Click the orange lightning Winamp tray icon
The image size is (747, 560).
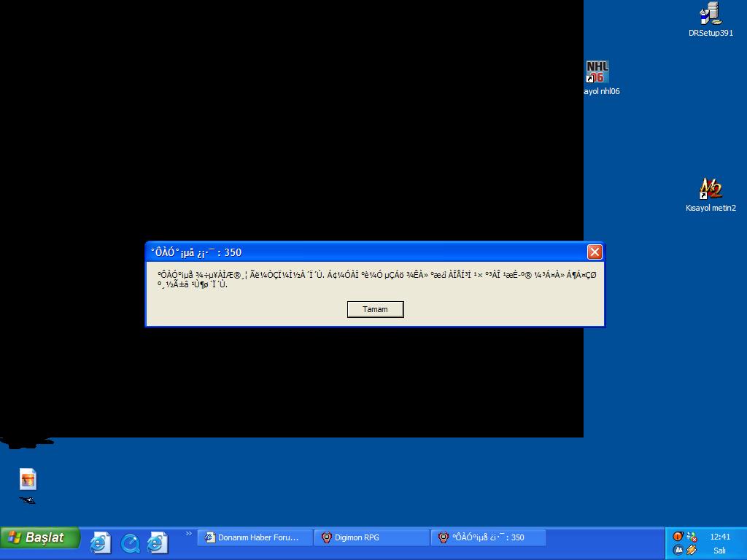[692, 550]
